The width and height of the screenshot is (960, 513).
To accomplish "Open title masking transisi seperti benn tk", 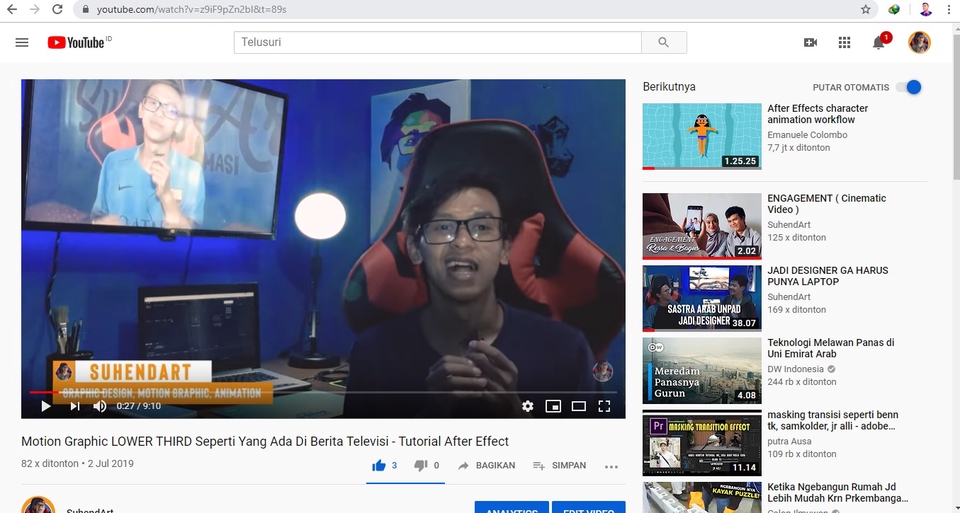I will pos(833,421).
